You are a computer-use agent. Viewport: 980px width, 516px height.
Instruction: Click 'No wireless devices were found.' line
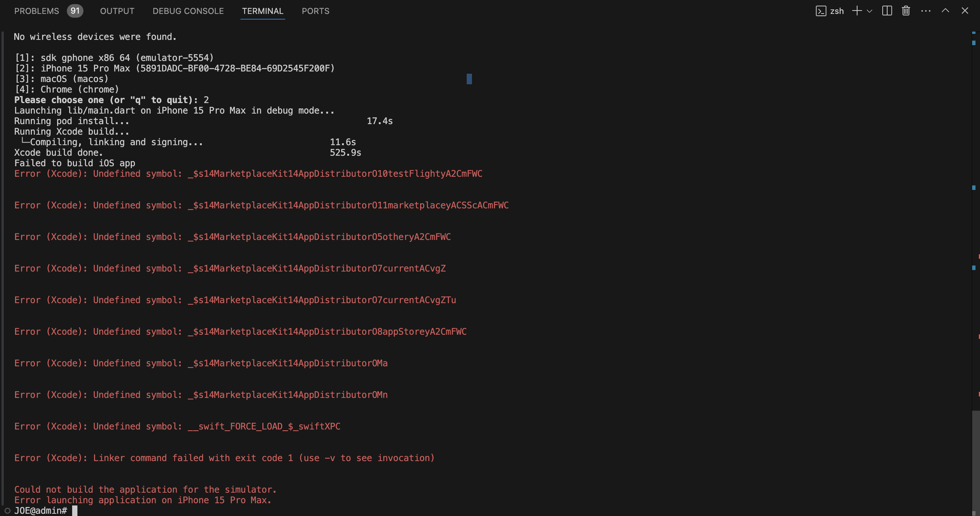pos(95,37)
